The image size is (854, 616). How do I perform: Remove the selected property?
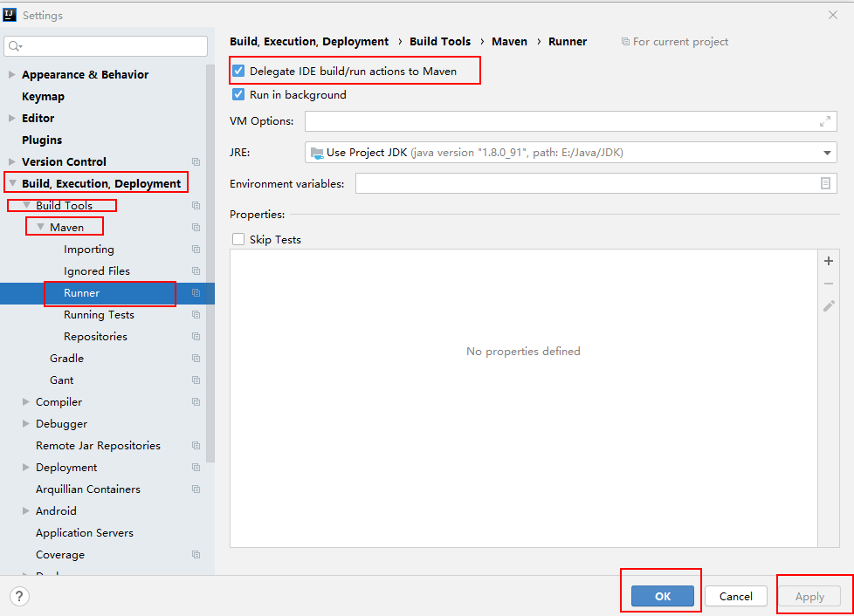coord(828,283)
